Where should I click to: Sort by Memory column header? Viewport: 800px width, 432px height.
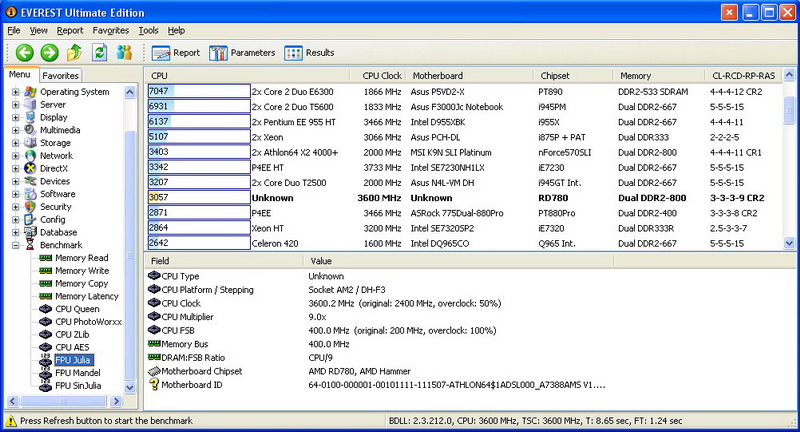click(x=659, y=75)
